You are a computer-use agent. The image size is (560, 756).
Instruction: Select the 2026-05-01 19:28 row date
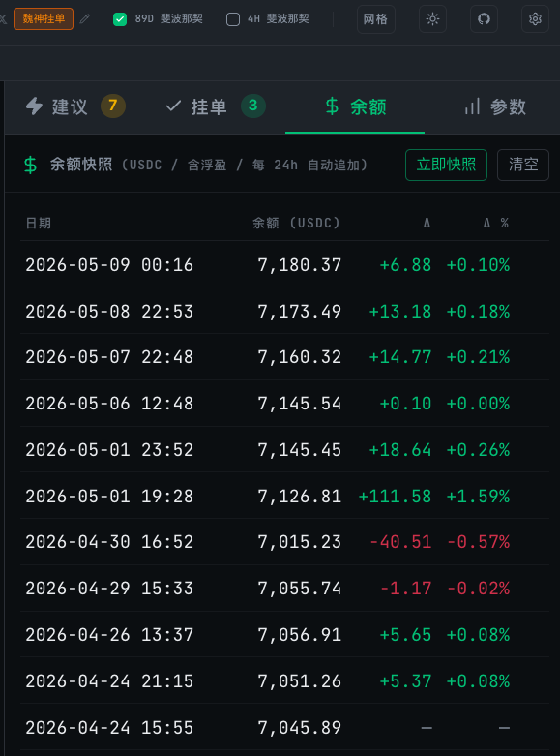pos(109,497)
